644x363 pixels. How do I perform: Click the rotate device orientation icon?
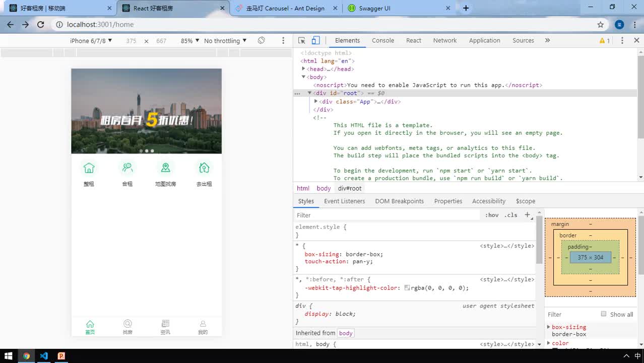pos(261,40)
